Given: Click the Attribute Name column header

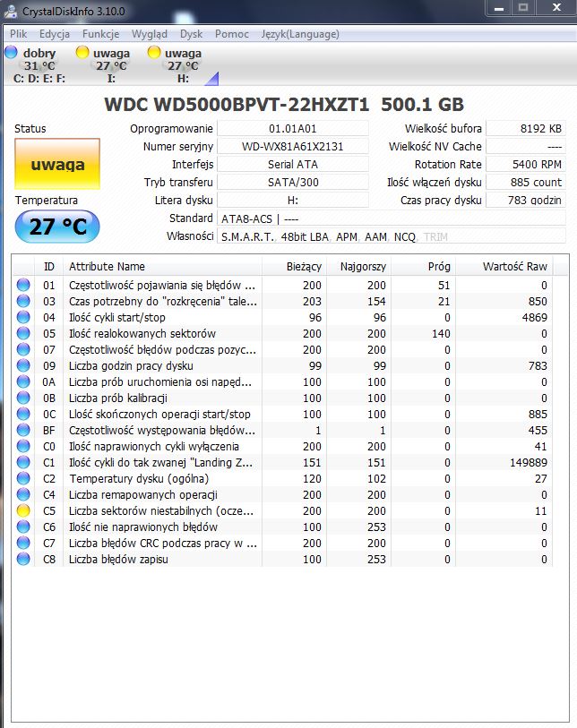Looking at the screenshot, I should coord(162,267).
